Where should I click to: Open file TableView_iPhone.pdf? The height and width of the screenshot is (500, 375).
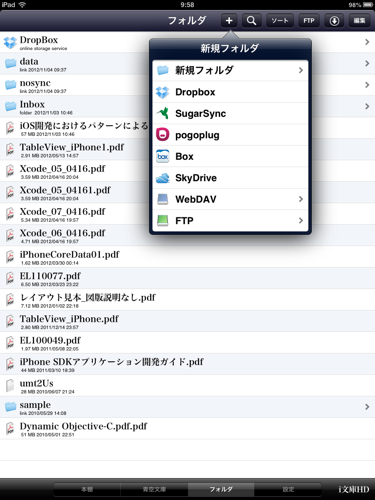(187, 321)
